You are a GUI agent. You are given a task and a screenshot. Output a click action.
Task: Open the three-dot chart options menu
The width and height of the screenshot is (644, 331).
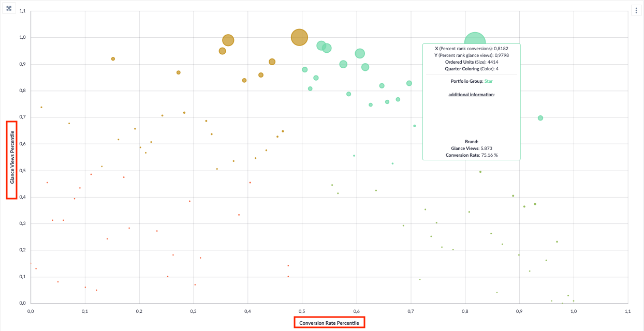636,11
